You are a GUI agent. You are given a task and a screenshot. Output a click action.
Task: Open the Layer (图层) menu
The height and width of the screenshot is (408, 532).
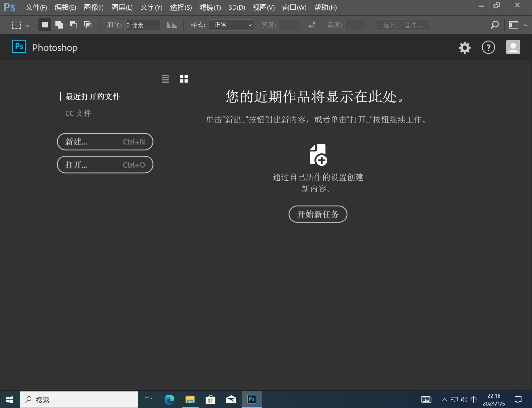pos(122,7)
